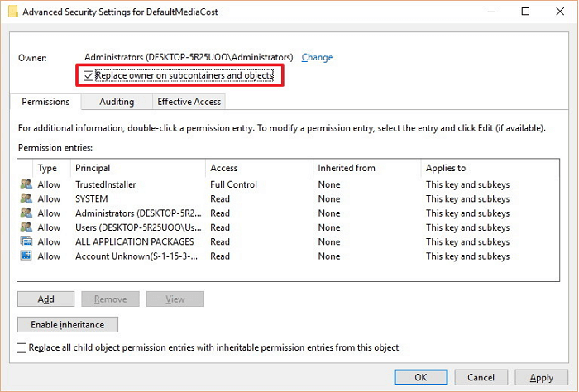Click Enable inheritance button
This screenshot has height=392, width=579.
pyautogui.click(x=68, y=324)
